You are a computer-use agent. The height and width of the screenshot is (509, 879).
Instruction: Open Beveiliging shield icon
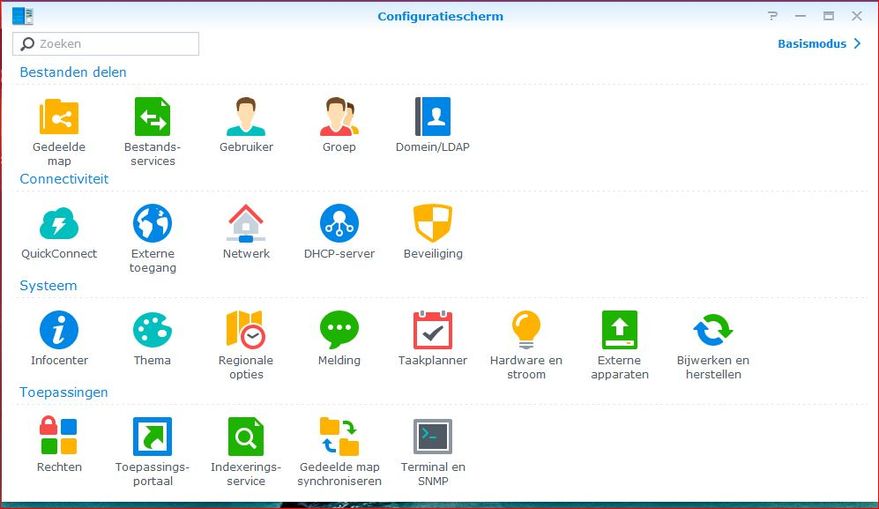pyautogui.click(x=432, y=224)
